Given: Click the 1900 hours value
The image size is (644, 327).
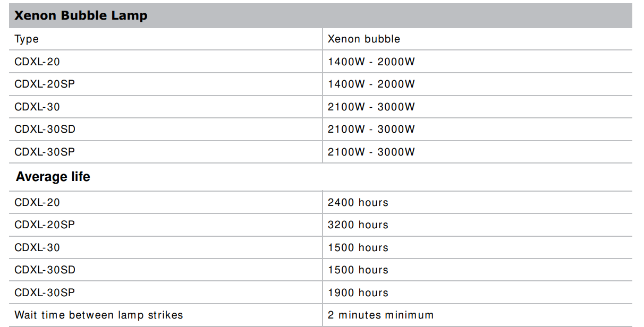Looking at the screenshot, I should [x=358, y=292].
